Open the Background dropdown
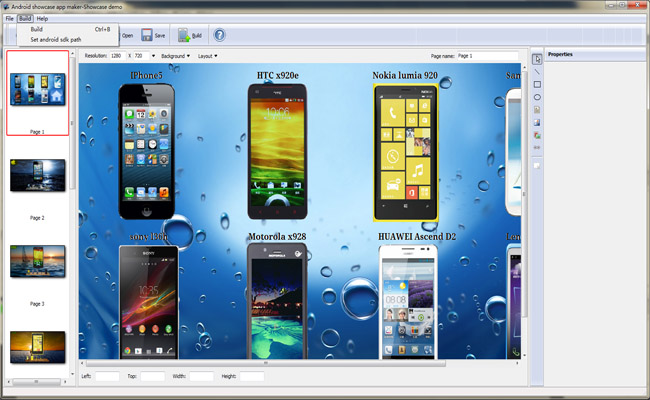Image resolution: width=650 pixels, height=400 pixels. (x=175, y=56)
